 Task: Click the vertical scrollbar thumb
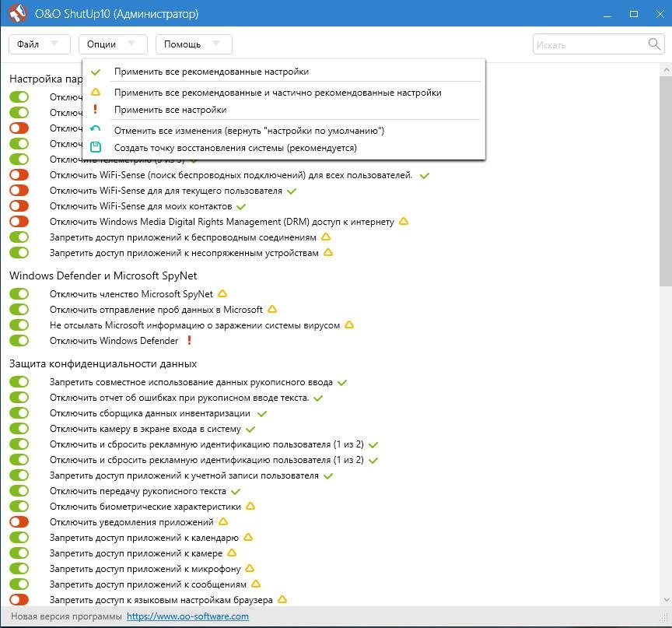pyautogui.click(x=666, y=181)
